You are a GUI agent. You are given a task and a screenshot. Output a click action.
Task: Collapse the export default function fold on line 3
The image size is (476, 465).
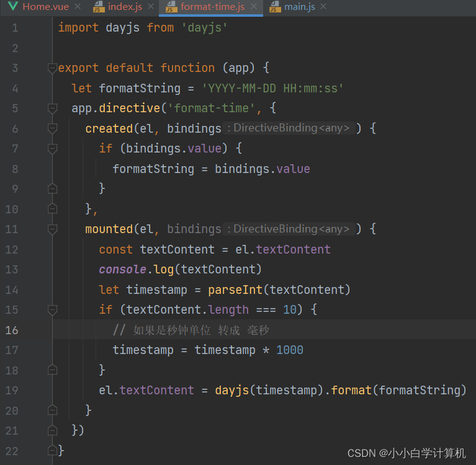[x=53, y=68]
